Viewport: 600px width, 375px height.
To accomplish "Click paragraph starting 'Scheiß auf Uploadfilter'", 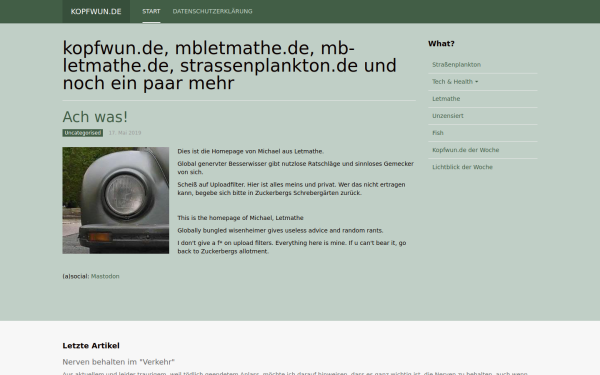I will 291,189.
